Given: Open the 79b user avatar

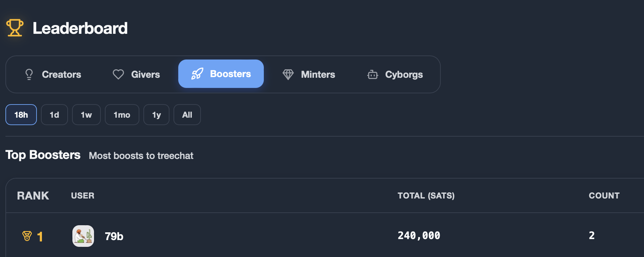Looking at the screenshot, I should coord(83,236).
